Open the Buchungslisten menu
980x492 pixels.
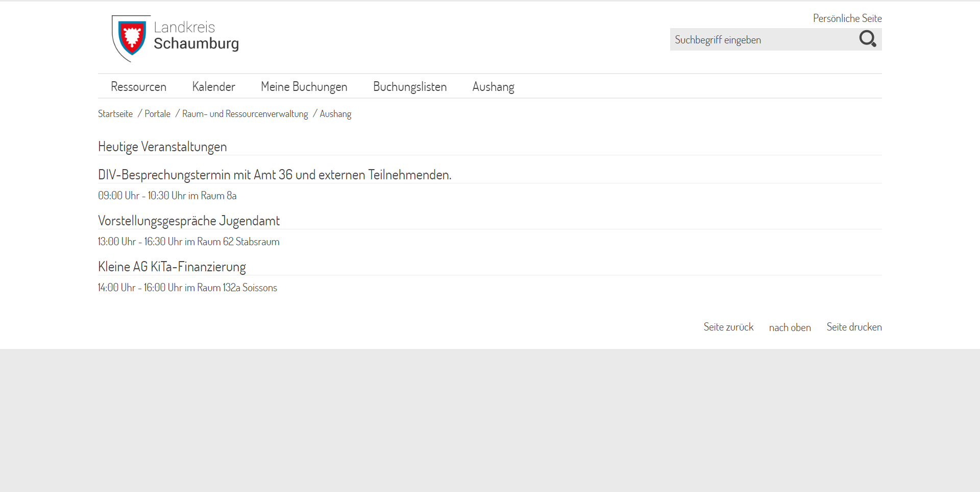coord(409,87)
